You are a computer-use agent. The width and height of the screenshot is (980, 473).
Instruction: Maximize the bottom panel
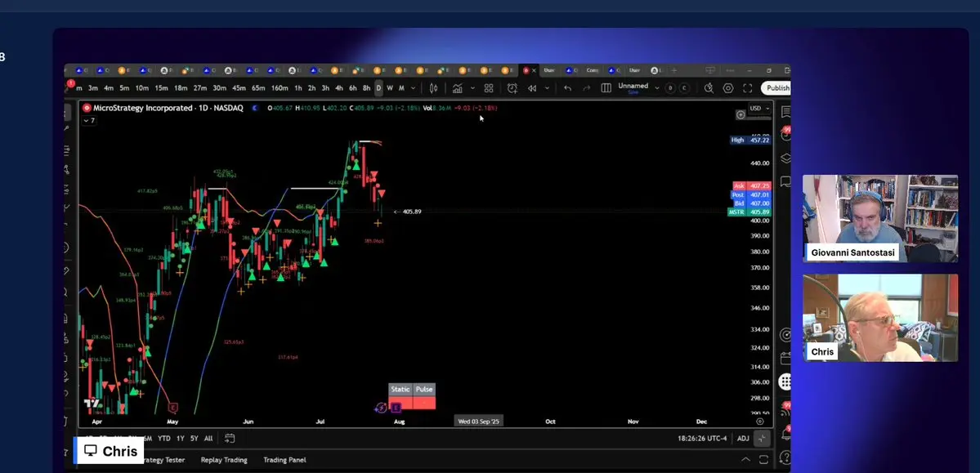(763, 460)
